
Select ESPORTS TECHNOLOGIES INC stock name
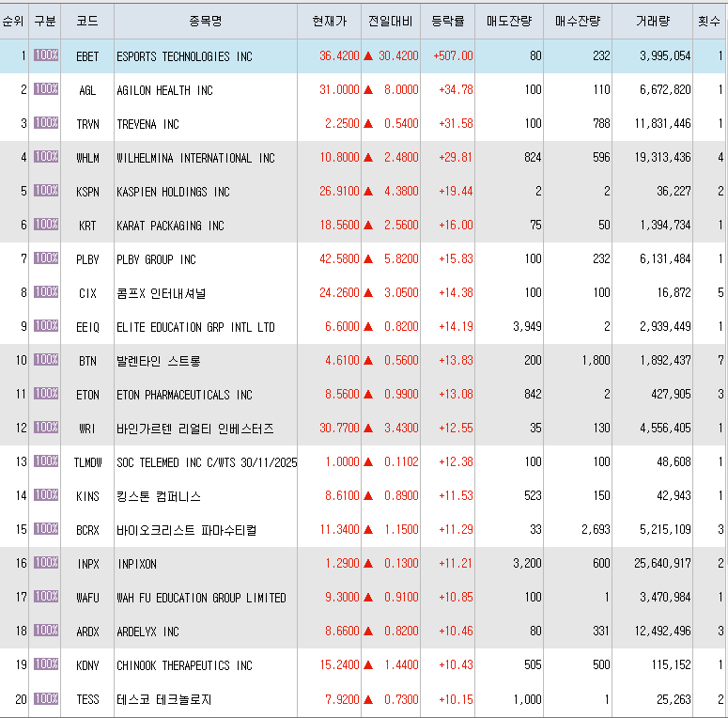coord(184,56)
